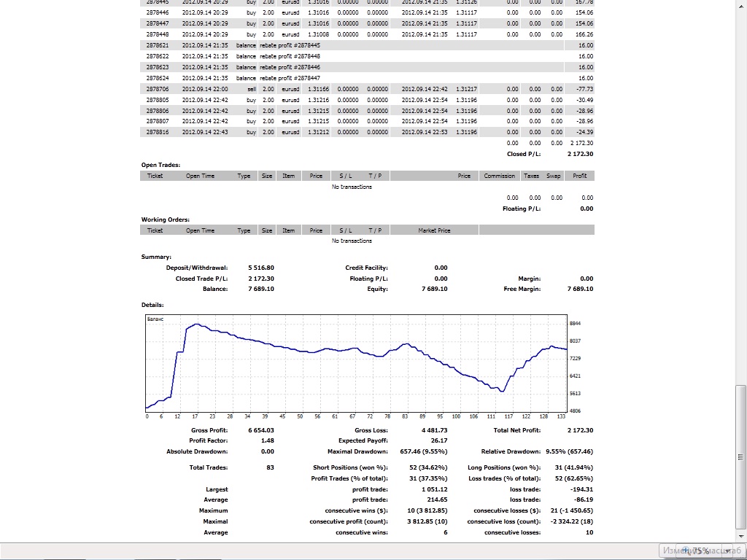Click 'rebate profit #2878448' entry
Viewport: 747px width, 560px height.
coord(290,56)
